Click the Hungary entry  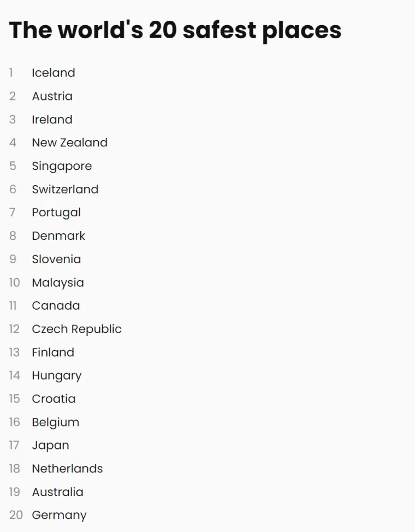pos(56,376)
